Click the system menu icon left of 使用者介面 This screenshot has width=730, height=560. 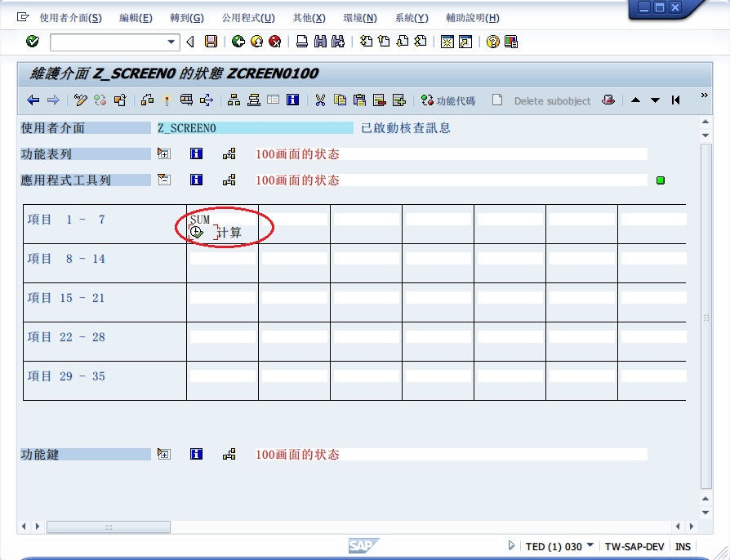[23, 17]
